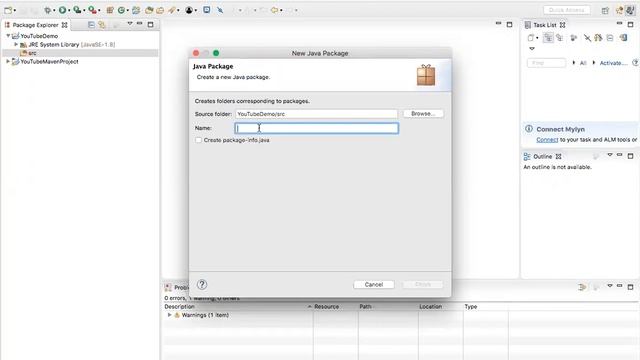The height and width of the screenshot is (360, 640).
Task: Click the Connect Mylyn link
Action: click(547, 140)
